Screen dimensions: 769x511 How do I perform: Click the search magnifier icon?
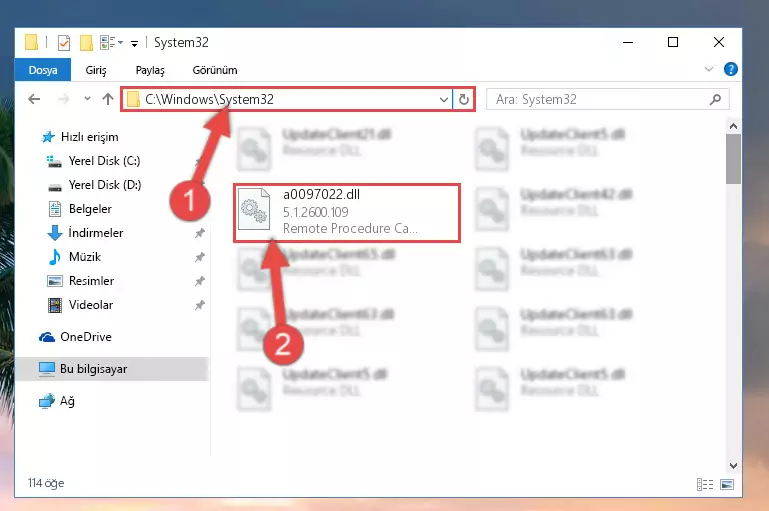[716, 100]
